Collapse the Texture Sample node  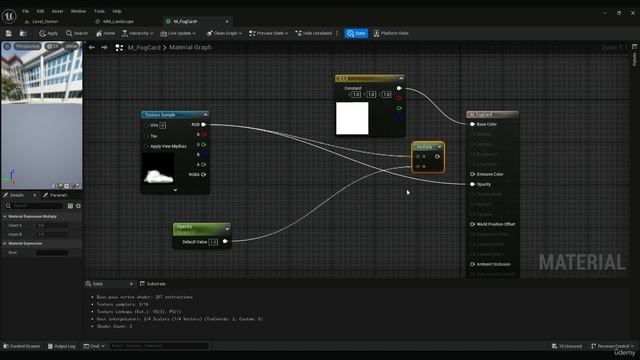tap(205, 115)
